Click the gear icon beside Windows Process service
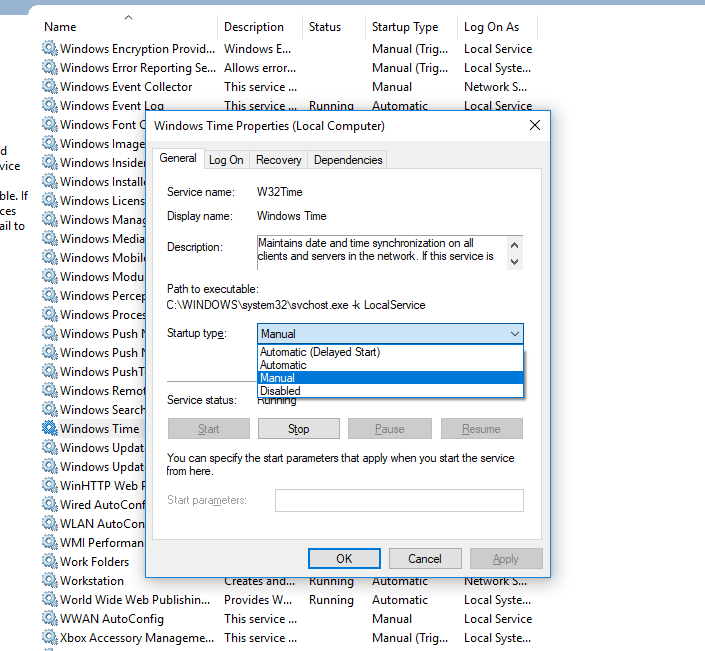 [x=50, y=314]
